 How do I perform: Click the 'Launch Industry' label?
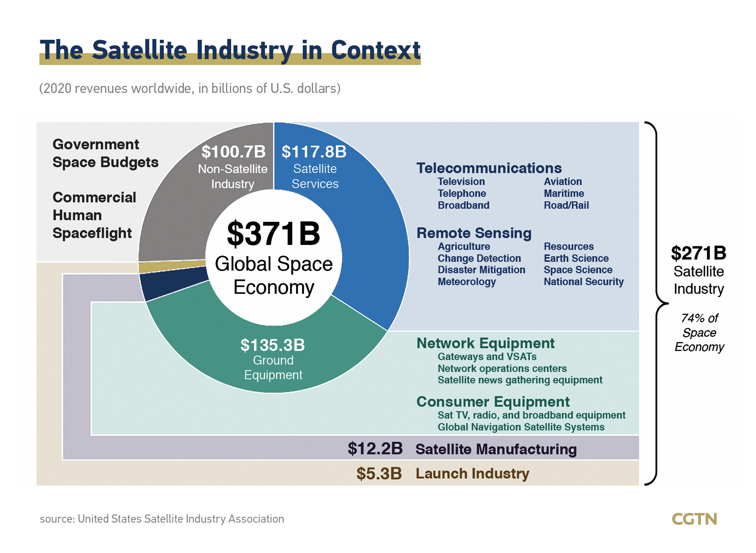pyautogui.click(x=472, y=473)
